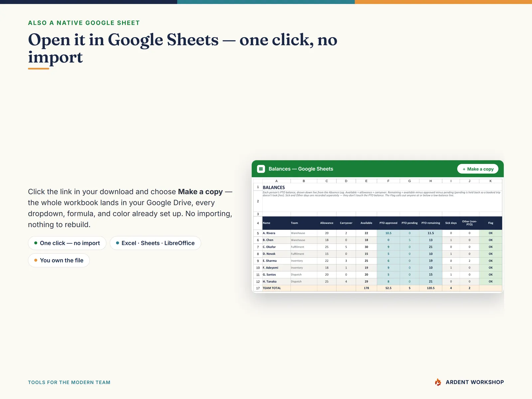Select row 17 number header
This screenshot has height=399, width=532.
(258, 288)
